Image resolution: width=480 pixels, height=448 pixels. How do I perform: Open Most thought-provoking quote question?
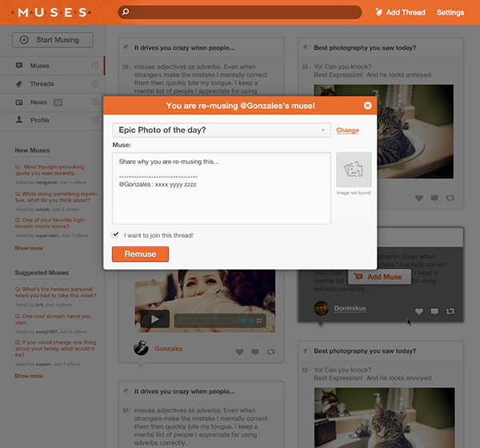[x=50, y=170]
